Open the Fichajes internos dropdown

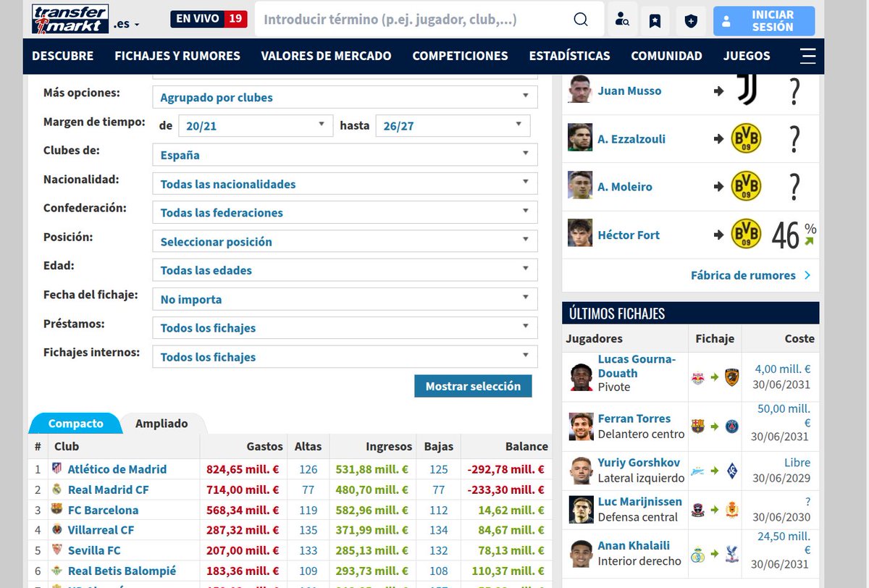coord(345,356)
